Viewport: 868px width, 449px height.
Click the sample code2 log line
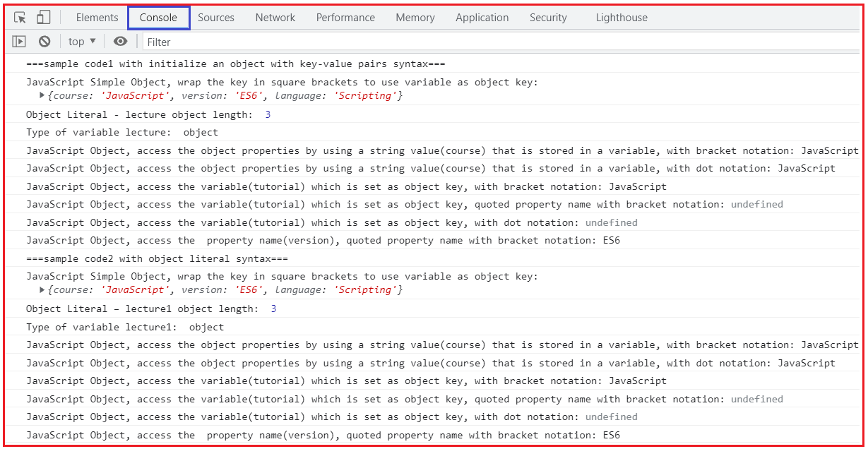click(x=157, y=258)
